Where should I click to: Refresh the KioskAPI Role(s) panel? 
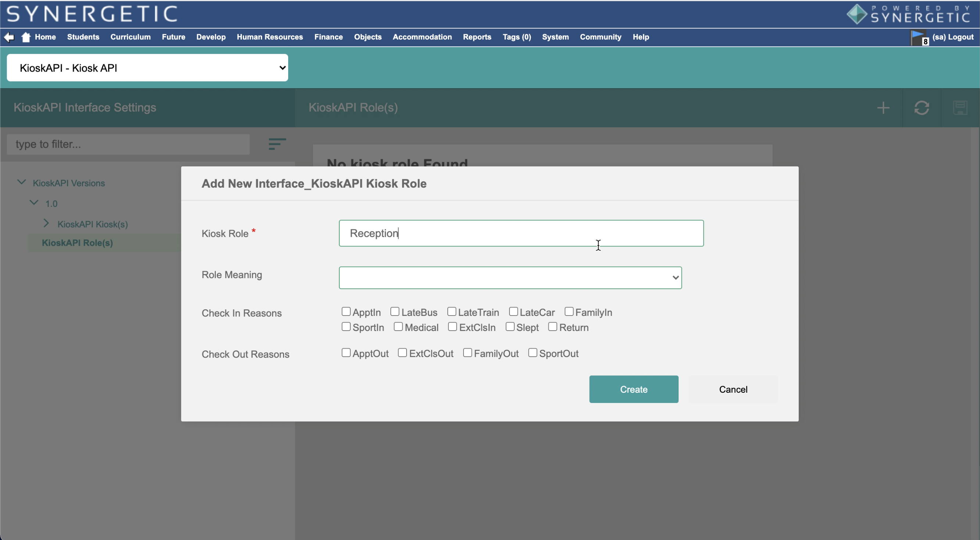[922, 108]
